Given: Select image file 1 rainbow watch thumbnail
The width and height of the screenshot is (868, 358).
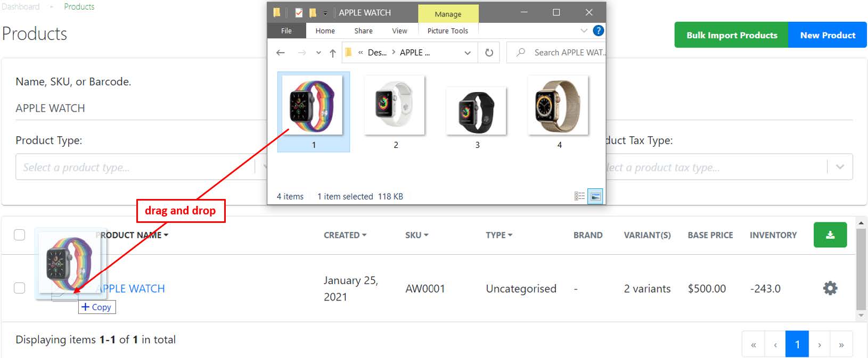Looking at the screenshot, I should click(313, 105).
